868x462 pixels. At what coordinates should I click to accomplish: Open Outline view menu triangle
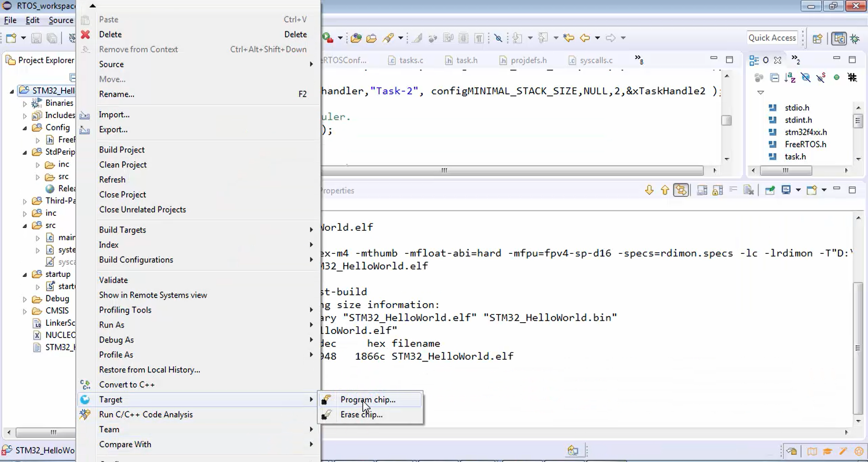(761, 92)
